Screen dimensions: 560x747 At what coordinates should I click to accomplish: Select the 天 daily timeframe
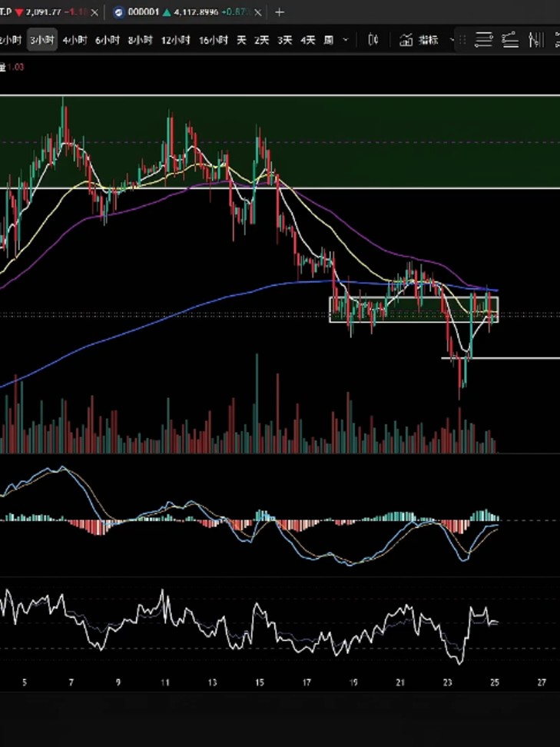coord(241,41)
